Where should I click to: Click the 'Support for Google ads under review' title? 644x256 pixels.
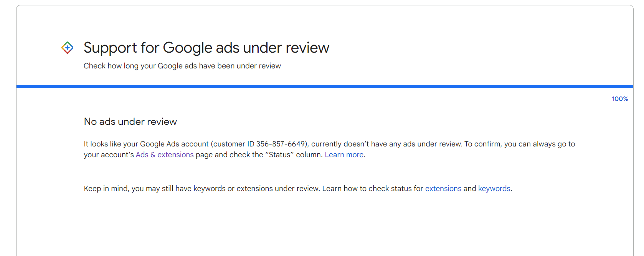206,48
